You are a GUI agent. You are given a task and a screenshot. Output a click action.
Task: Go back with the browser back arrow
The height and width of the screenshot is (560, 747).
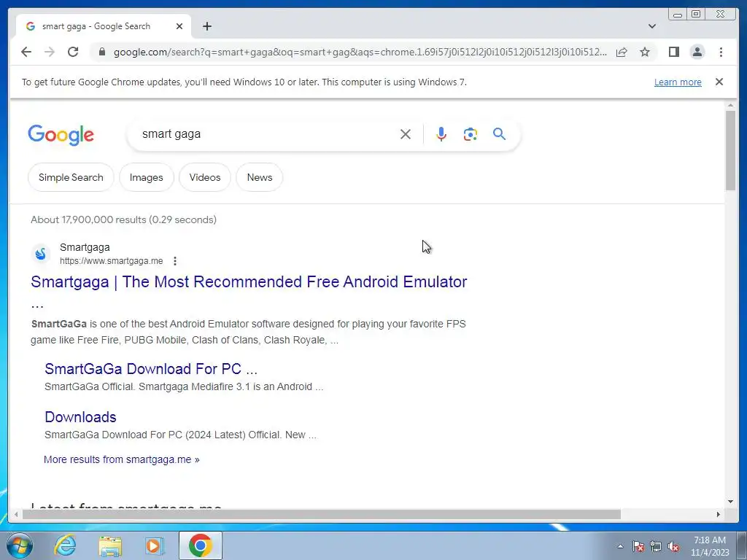point(26,52)
